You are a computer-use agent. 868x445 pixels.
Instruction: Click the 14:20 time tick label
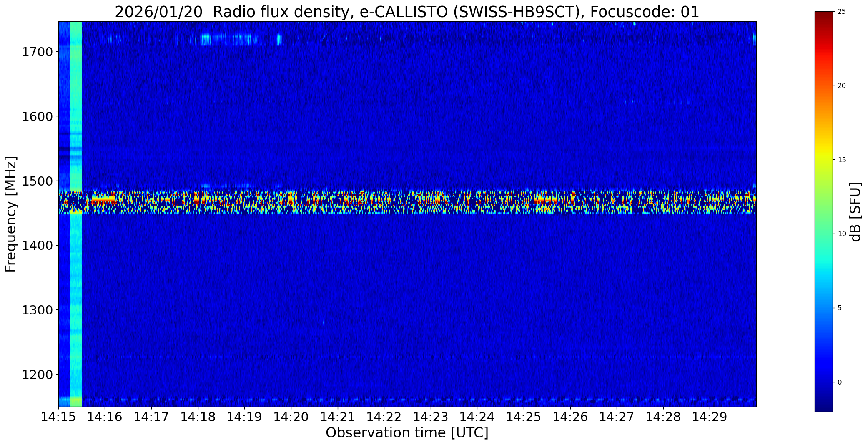click(291, 417)
